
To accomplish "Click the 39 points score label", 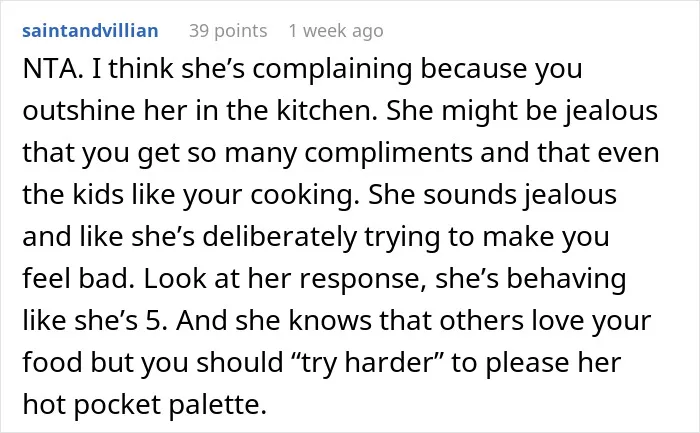I will pos(228,31).
